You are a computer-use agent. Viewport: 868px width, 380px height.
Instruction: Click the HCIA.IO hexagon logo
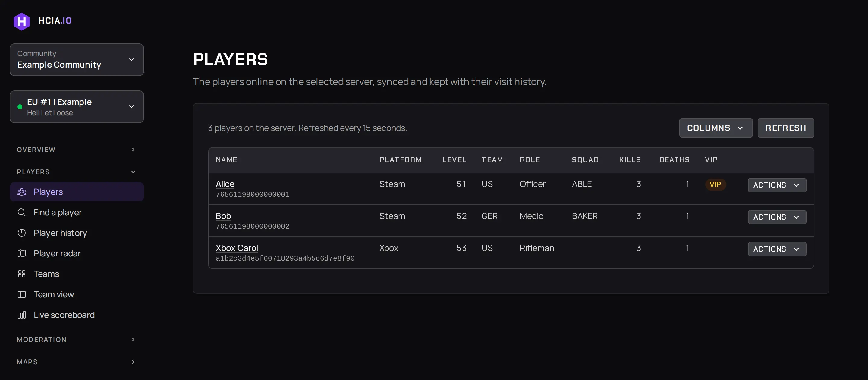(x=22, y=21)
